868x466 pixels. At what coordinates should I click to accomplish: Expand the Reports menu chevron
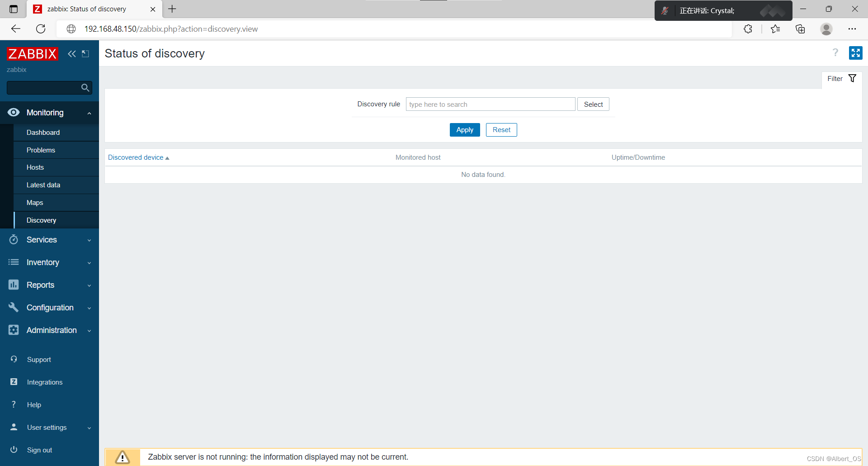tap(89, 285)
